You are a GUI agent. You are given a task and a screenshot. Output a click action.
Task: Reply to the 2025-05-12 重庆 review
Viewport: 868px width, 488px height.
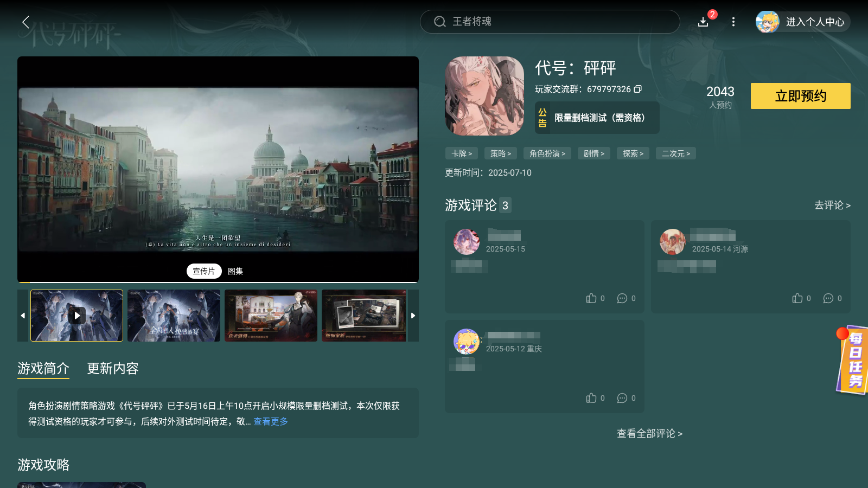pos(622,398)
